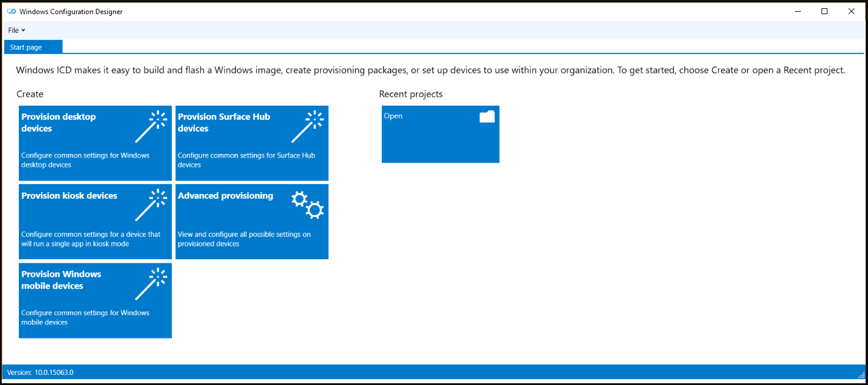Select the Start page tab
Screen dimensions: 868x385
[x=33, y=47]
